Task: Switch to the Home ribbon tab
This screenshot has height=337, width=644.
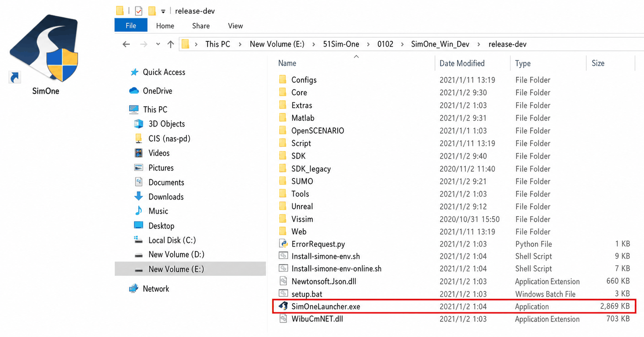Action: pos(165,26)
